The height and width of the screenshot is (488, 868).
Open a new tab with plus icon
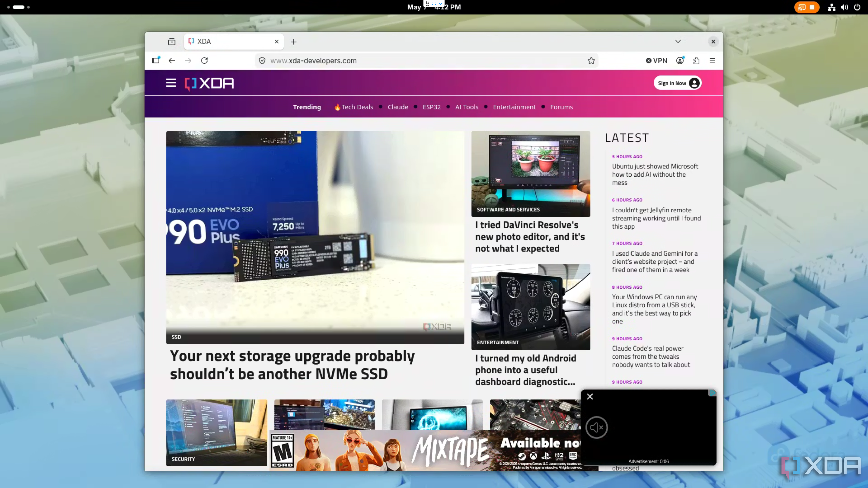point(294,42)
